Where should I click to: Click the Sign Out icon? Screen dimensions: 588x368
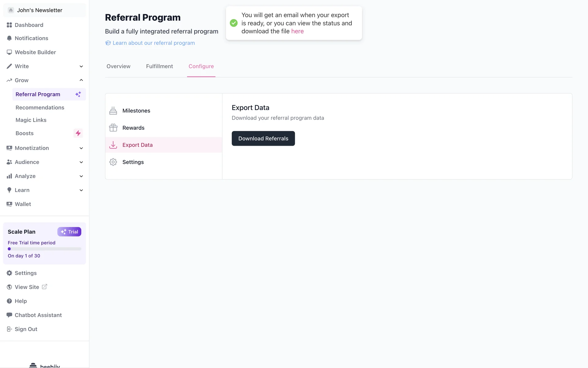(9, 329)
